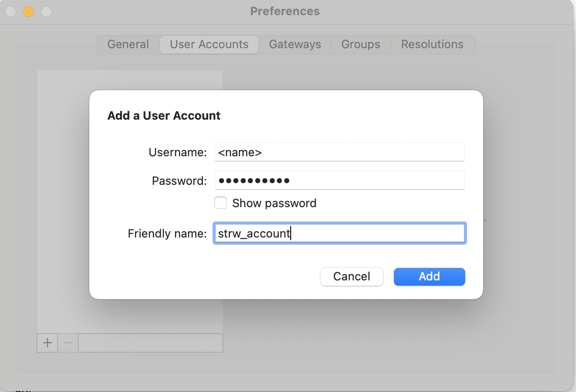Go to the Groups tab
The height and width of the screenshot is (392, 576).
361,45
